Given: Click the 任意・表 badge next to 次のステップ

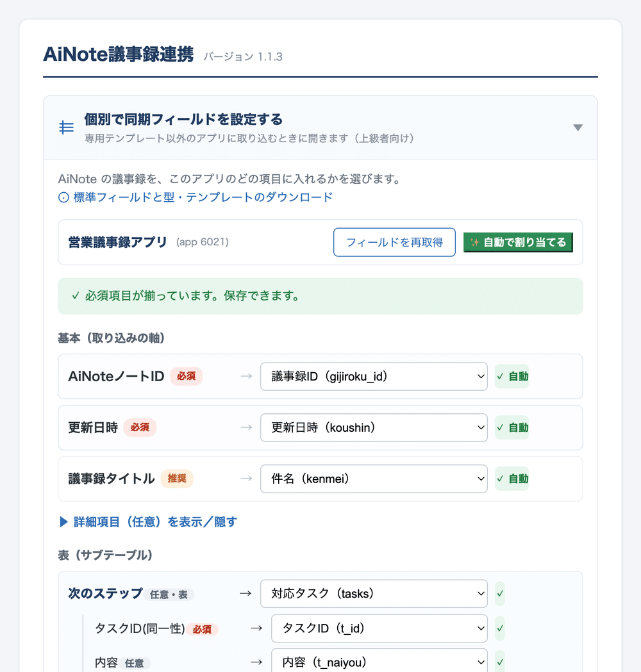Looking at the screenshot, I should (x=169, y=595).
